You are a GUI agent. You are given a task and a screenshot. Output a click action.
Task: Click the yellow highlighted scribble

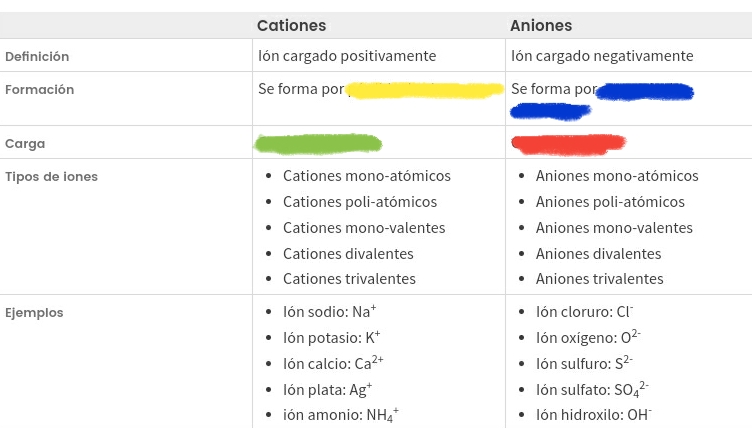(424, 91)
